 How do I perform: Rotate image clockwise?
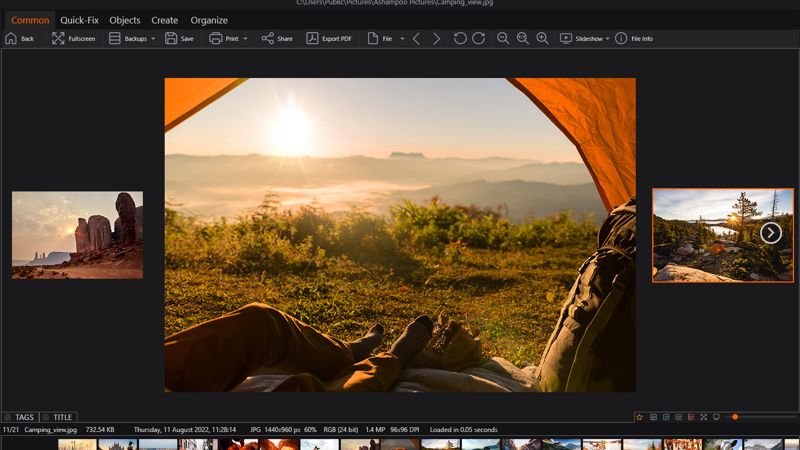[479, 39]
